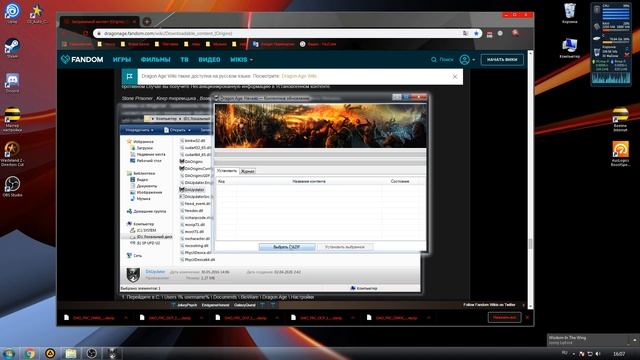Launch the Auslogics BoostSpeed desktop shortcut

click(620, 154)
